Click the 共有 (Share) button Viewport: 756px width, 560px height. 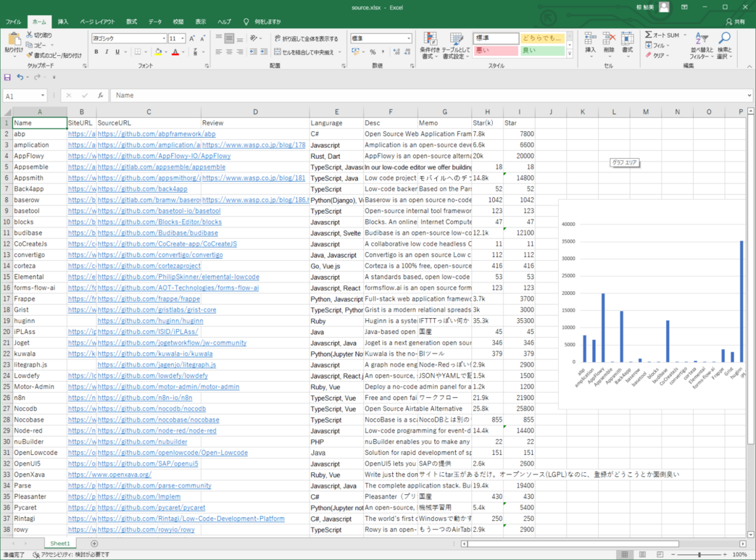[735, 22]
